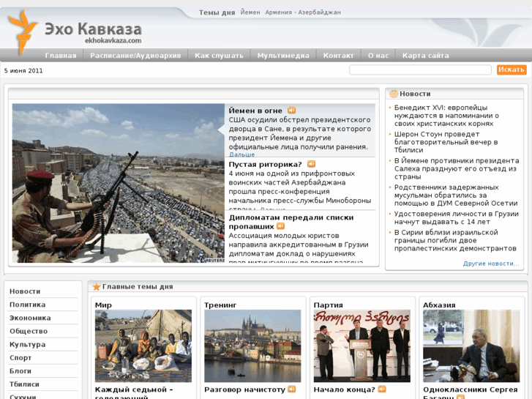532x399 pixels.
Task: Click the globe icon beside Новости header
Action: (x=394, y=94)
